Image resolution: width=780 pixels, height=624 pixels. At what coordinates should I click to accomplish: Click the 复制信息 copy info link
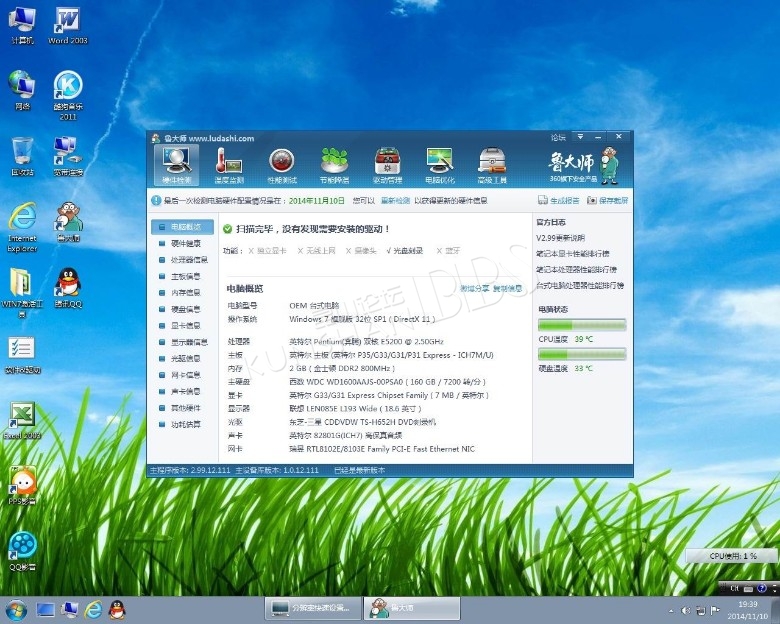[508, 289]
